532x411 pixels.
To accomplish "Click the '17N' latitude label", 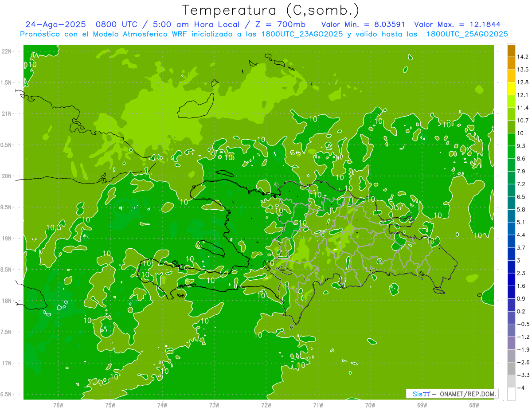I will [6, 363].
